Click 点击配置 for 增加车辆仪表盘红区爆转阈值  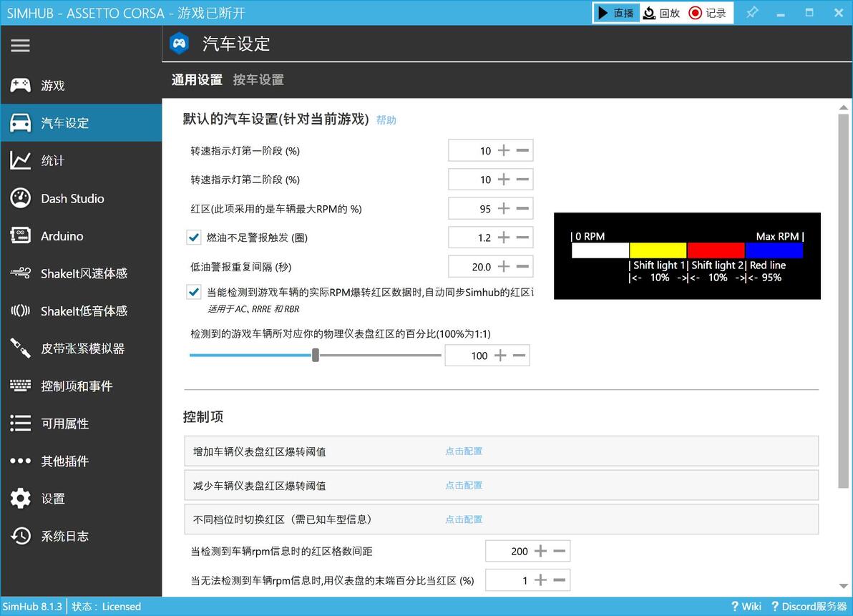pyautogui.click(x=464, y=451)
